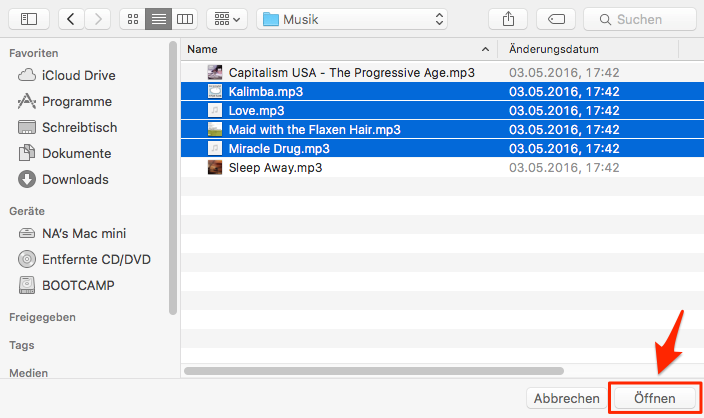Click the date of Sleep Away.mp3

564,167
